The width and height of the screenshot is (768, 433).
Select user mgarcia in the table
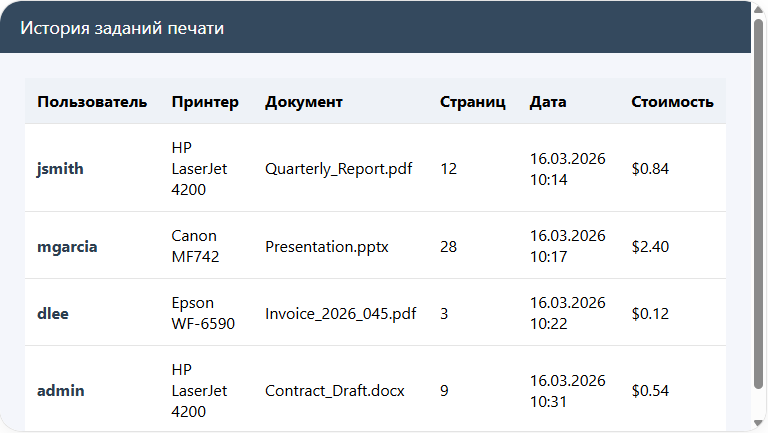67,246
